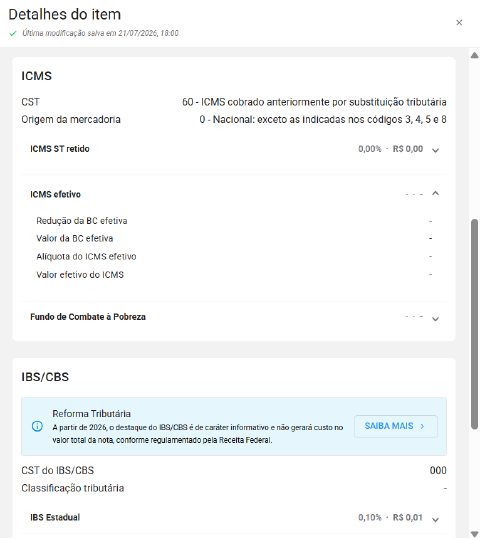The image size is (480, 538).
Task: Click the Fundo de Combate à Pobreza label
Action: (x=88, y=317)
